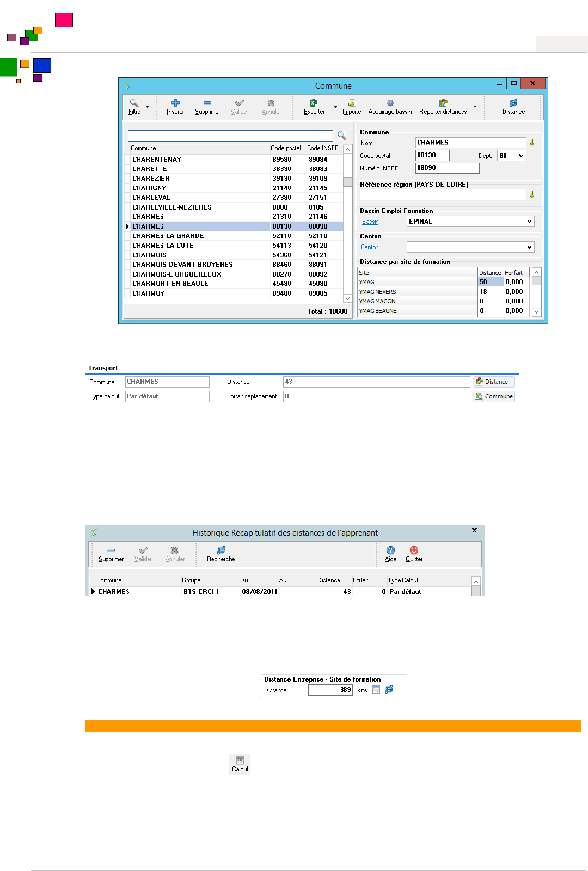The image size is (588, 871).
Task: Click Exporter Excel icon
Action: point(314,107)
